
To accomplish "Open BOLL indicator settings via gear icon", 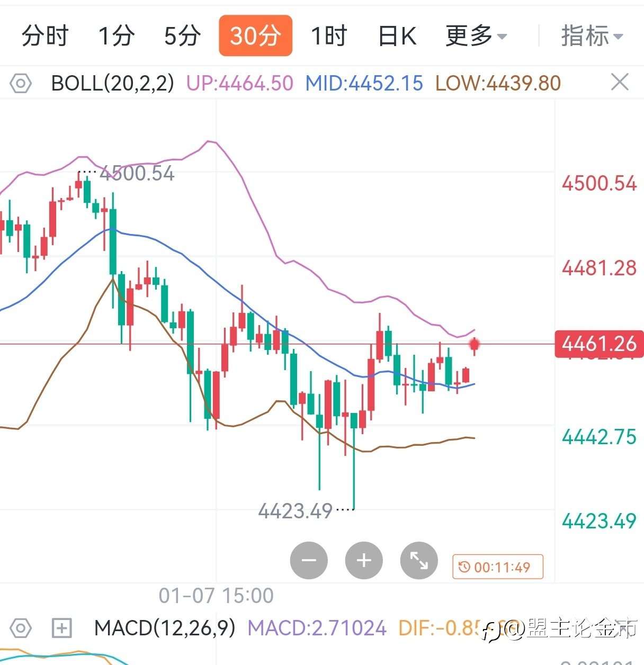I will click(x=20, y=83).
